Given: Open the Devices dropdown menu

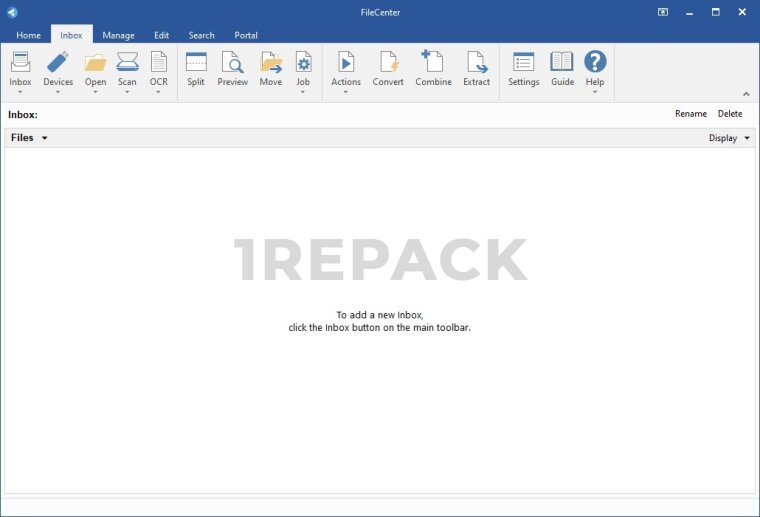Looking at the screenshot, I should pos(58,92).
